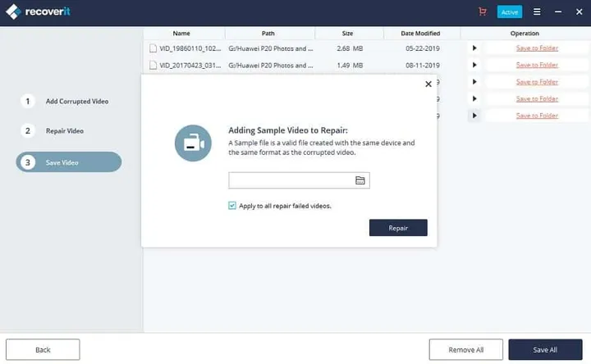Click Save to Folder for second video
The width and height of the screenshot is (591, 364).
click(537, 66)
